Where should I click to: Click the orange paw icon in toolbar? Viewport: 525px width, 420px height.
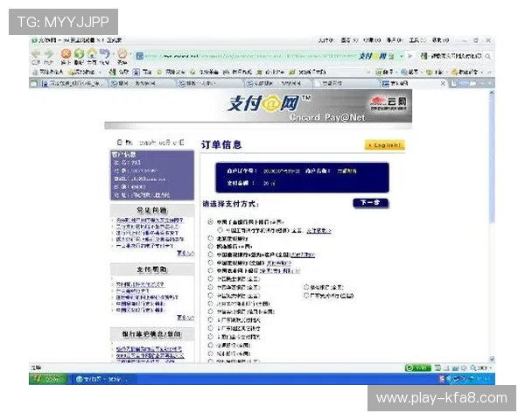tap(122, 53)
